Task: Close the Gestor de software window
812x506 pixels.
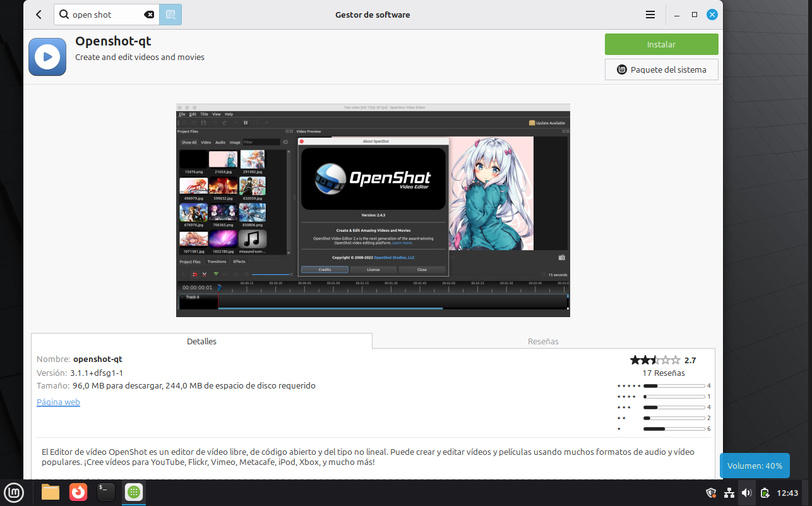Action: click(x=712, y=15)
